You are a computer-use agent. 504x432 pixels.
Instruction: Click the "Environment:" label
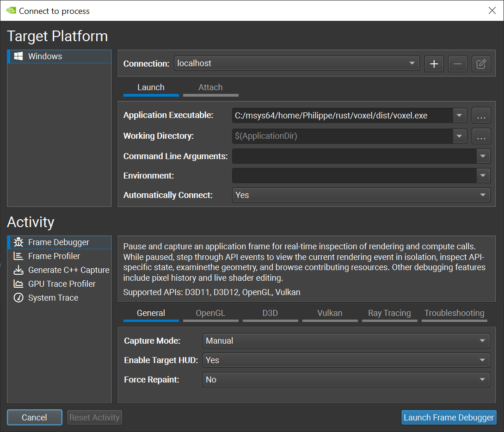(148, 175)
